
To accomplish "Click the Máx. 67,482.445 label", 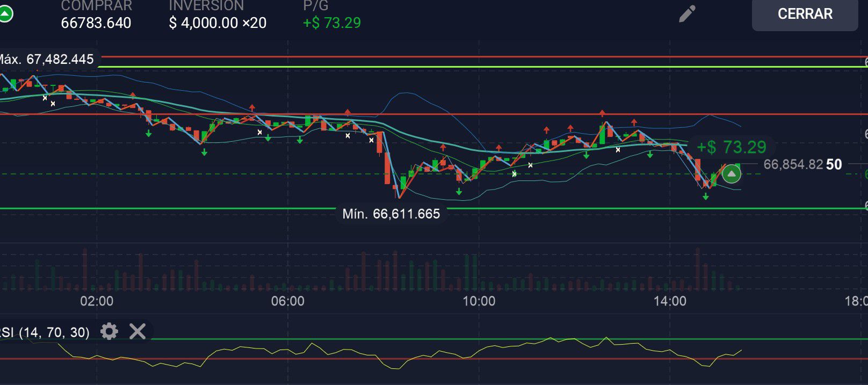I will tap(47, 59).
